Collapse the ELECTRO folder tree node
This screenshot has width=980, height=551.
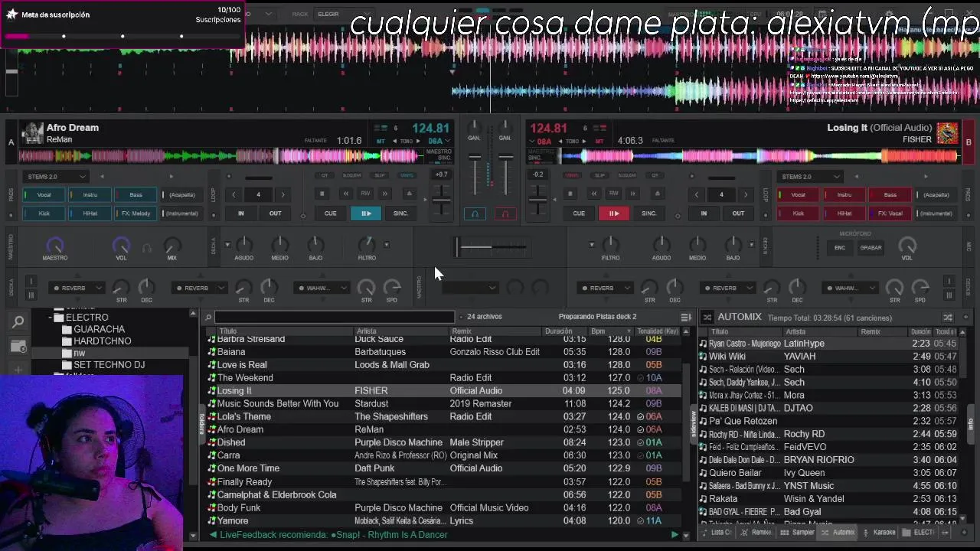point(51,318)
